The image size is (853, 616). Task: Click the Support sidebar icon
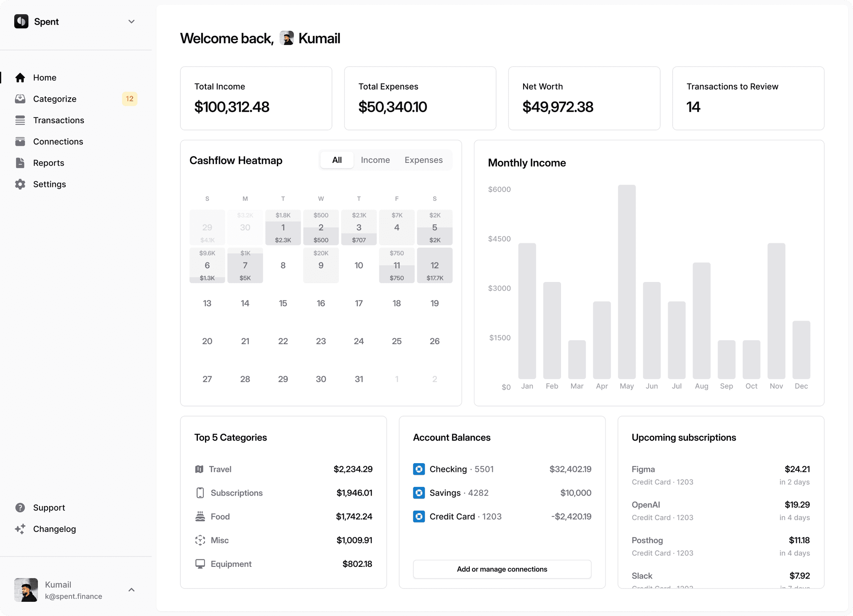pyautogui.click(x=20, y=507)
